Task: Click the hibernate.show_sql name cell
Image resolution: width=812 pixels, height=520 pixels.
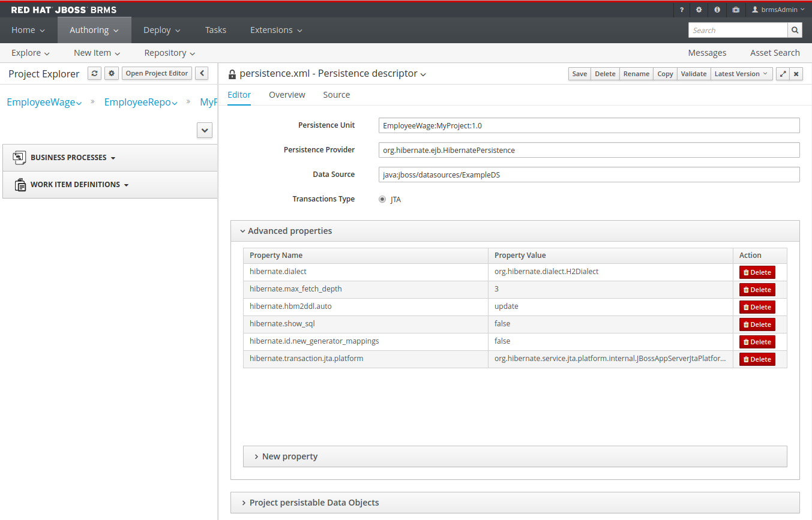Action: pyautogui.click(x=365, y=324)
